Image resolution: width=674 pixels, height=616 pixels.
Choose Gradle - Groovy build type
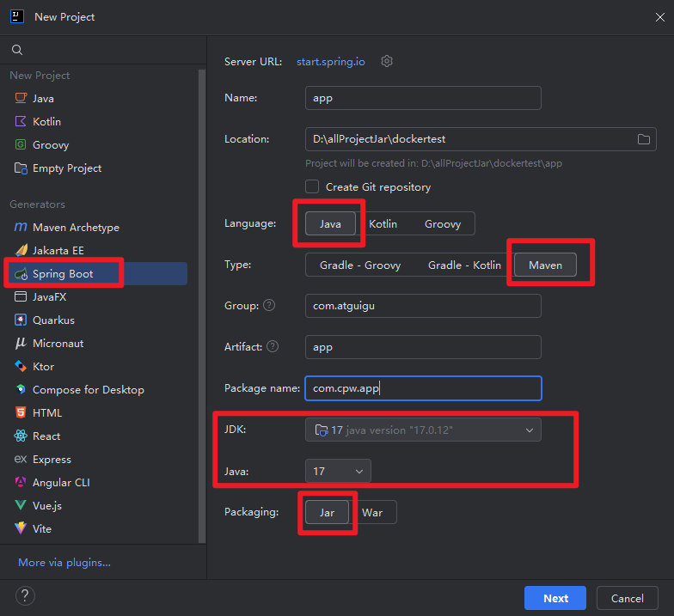click(x=360, y=265)
